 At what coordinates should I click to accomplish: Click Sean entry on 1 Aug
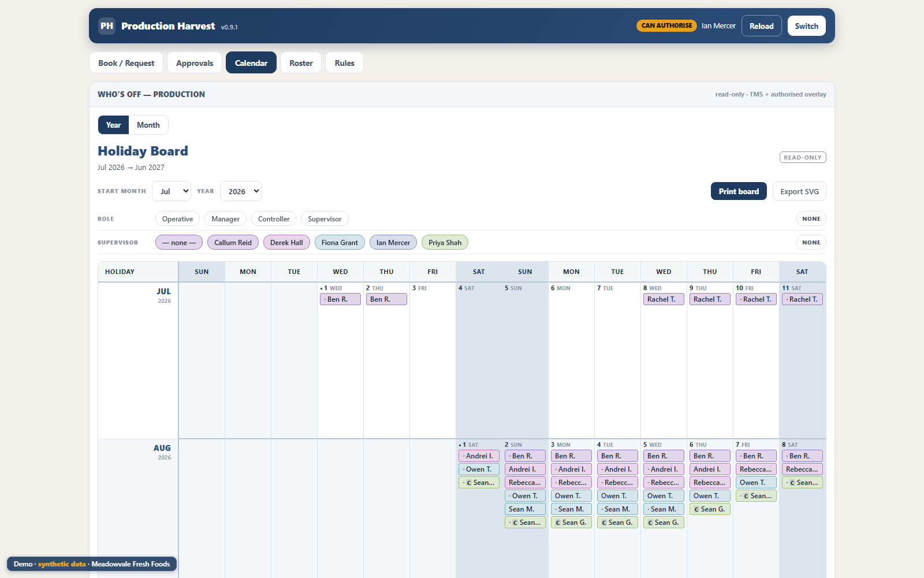point(479,483)
